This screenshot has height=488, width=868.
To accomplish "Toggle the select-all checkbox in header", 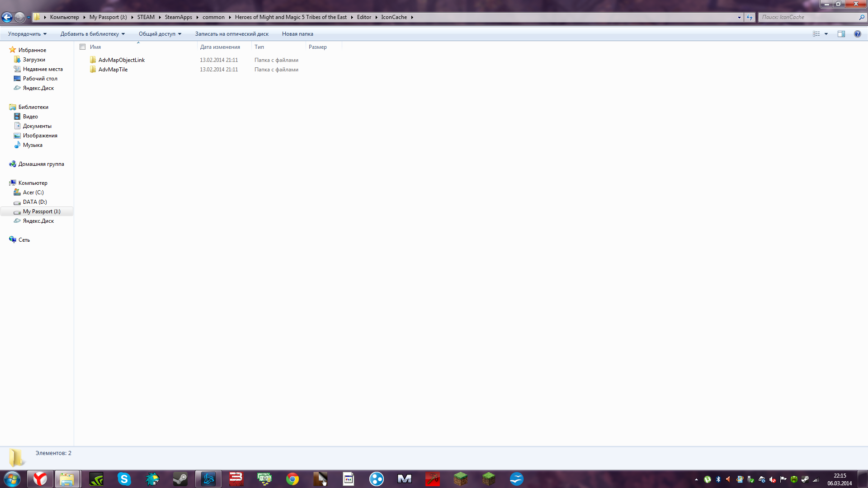I will click(x=83, y=47).
